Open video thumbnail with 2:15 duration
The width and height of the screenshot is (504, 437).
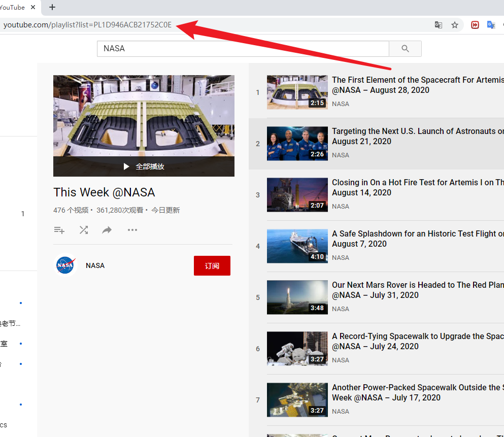point(297,92)
